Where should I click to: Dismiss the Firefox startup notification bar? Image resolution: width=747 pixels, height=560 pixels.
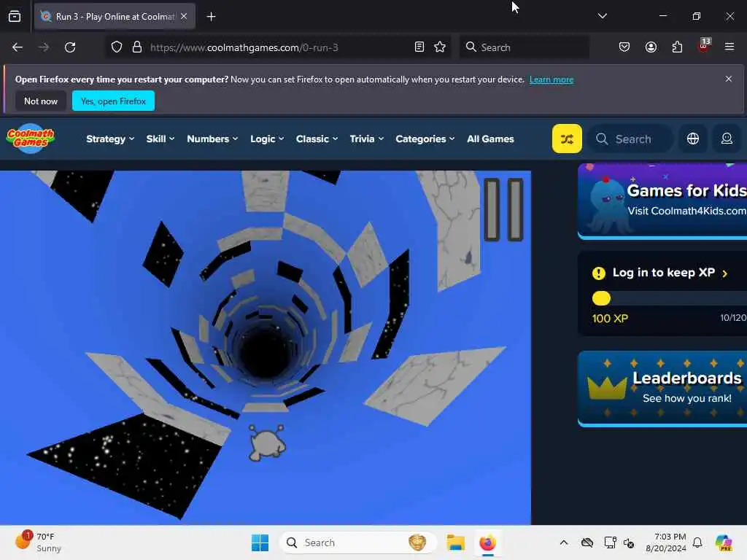click(729, 79)
